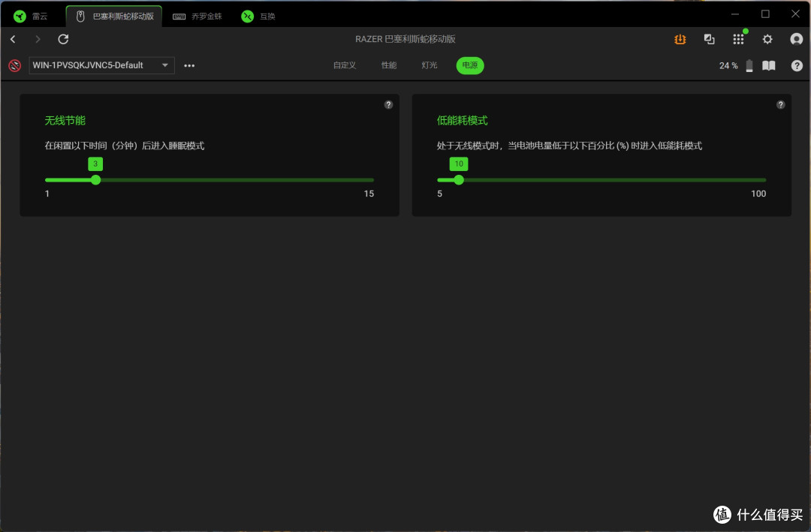
Task: Click the 24 % battery reading
Action: (728, 66)
